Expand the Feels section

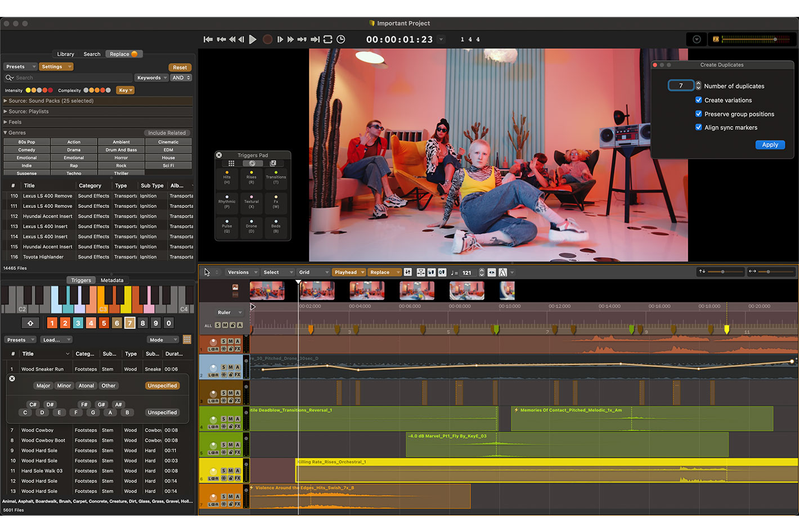click(98, 122)
